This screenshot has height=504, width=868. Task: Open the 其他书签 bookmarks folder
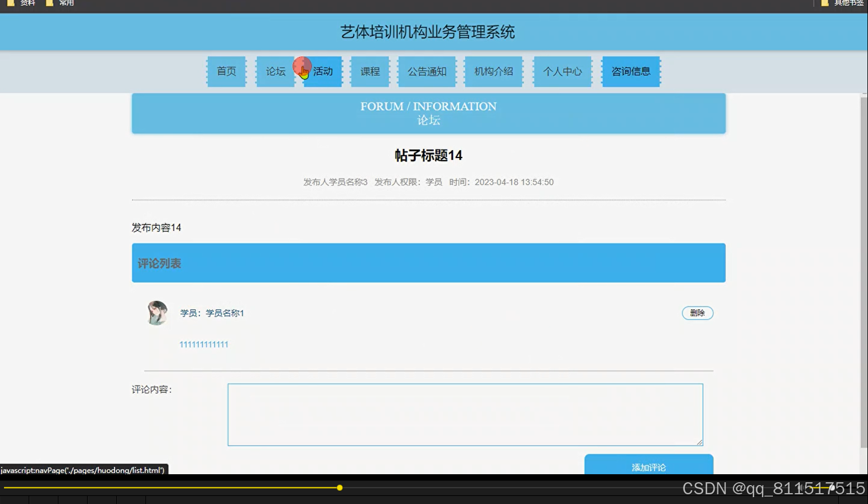(x=846, y=3)
